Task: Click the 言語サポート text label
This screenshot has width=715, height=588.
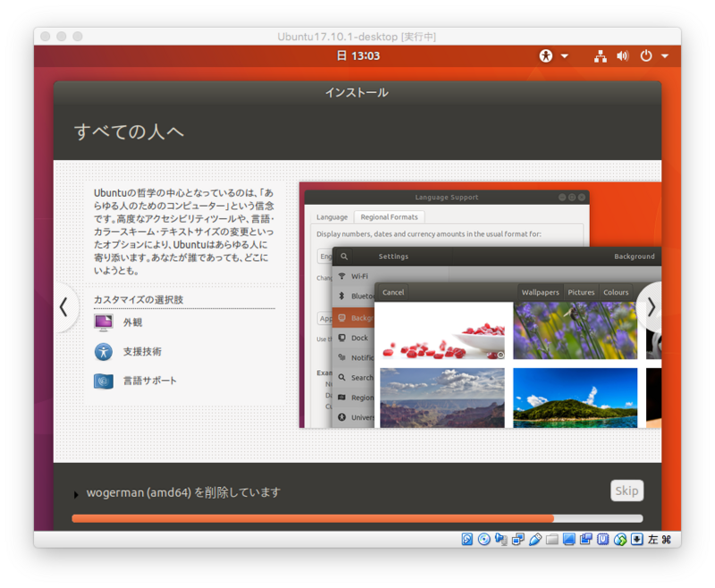Action: (149, 381)
